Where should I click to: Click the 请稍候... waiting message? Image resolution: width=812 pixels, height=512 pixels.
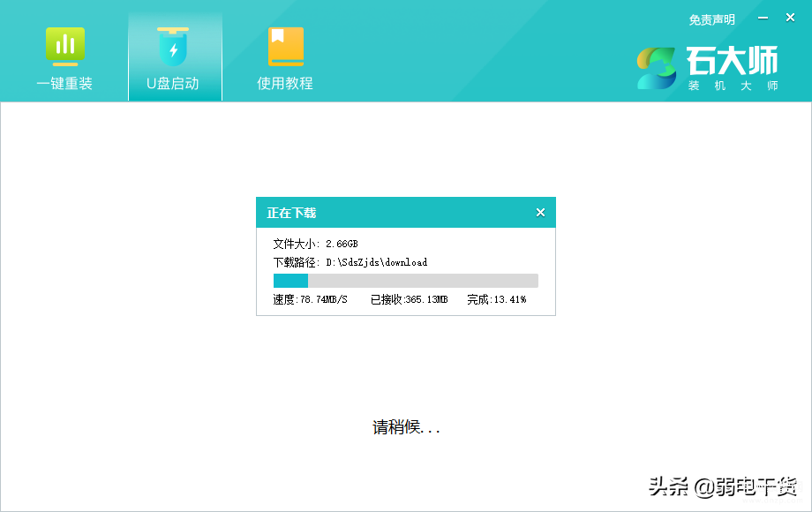coord(406,428)
